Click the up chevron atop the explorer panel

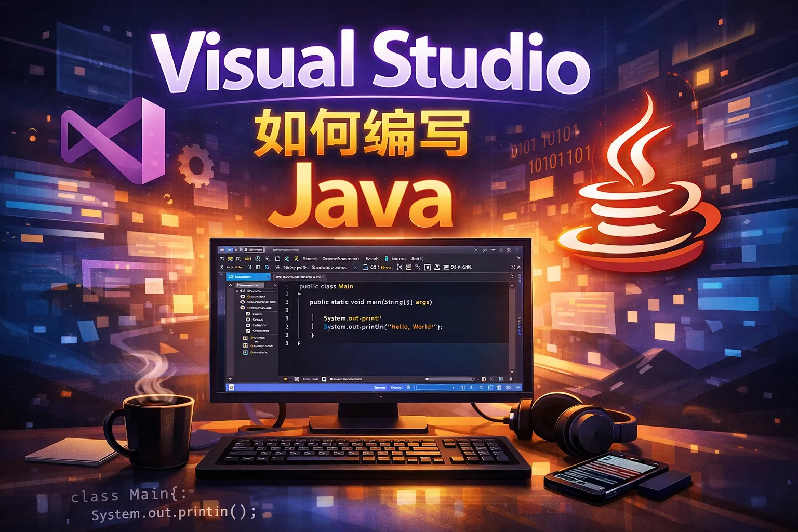point(230,285)
